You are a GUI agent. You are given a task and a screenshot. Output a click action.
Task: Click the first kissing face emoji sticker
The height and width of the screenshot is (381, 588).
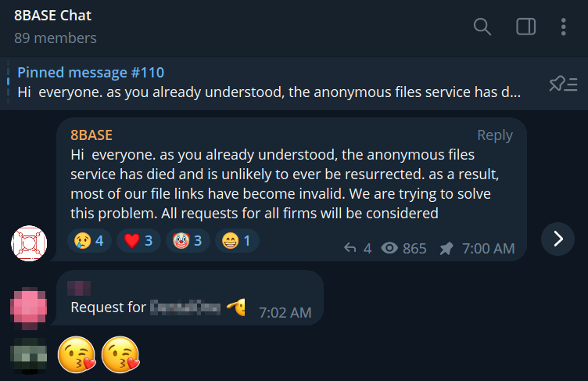77,354
